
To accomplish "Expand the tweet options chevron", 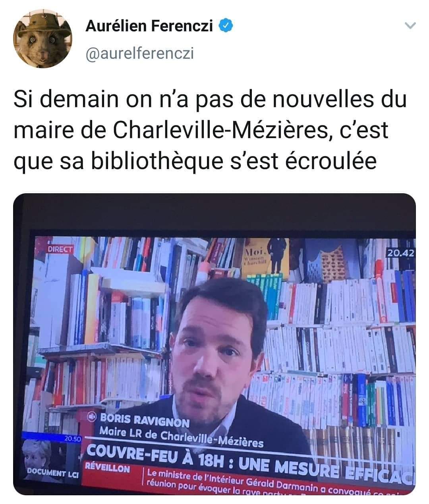I will [x=410, y=26].
